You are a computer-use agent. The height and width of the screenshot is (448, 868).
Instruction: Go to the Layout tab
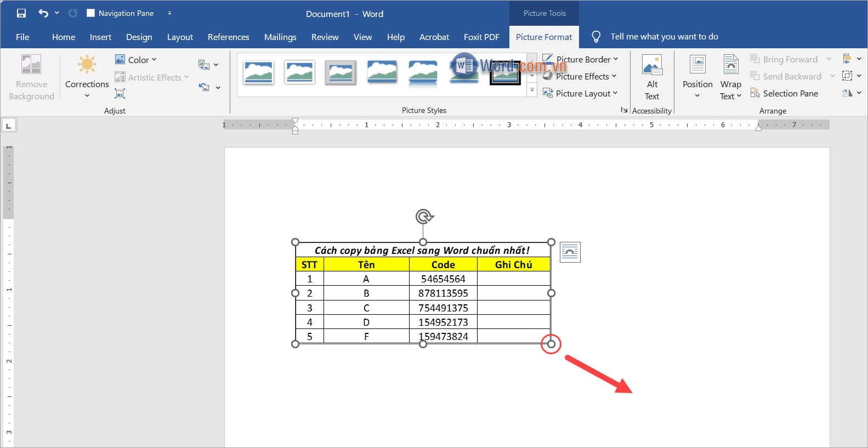pyautogui.click(x=180, y=37)
